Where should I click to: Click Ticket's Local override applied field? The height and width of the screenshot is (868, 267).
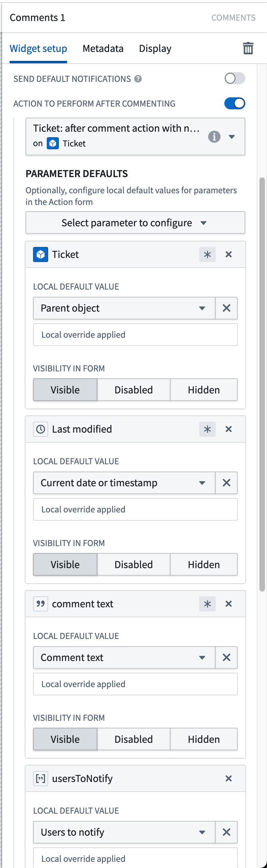[x=135, y=335]
